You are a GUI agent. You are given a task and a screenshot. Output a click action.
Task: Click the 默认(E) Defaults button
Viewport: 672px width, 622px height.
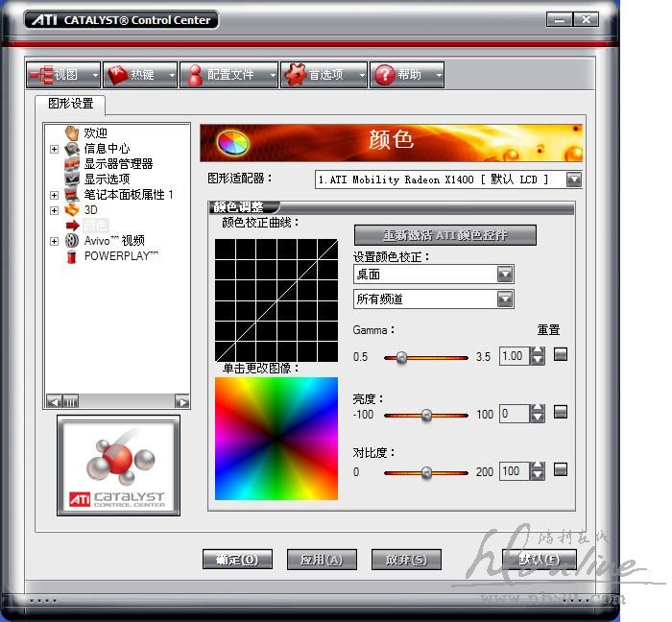[x=540, y=560]
